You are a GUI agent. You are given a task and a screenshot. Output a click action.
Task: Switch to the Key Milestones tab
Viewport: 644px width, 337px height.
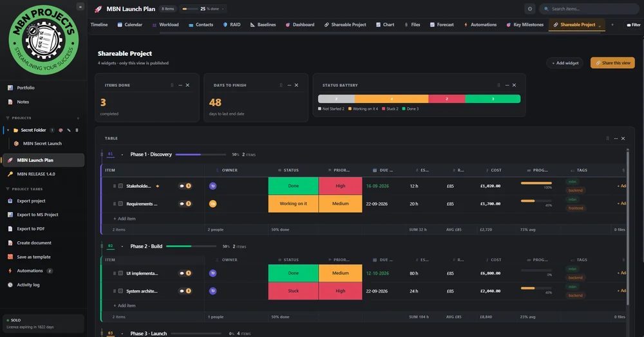pyautogui.click(x=525, y=24)
